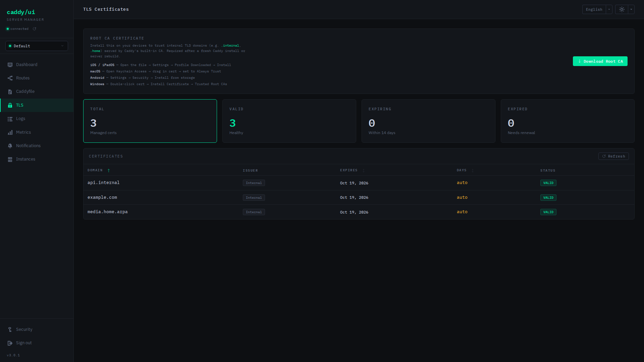
Task: Click the Metrics bar chart icon
Action: (x=10, y=132)
